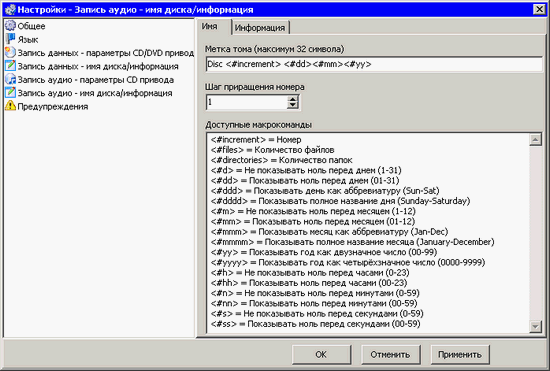
Task: Click the macro list scrollbar track
Action: (x=535, y=233)
